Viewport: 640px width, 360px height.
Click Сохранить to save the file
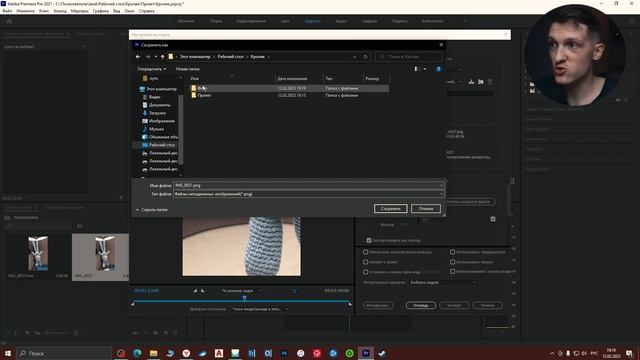point(391,209)
